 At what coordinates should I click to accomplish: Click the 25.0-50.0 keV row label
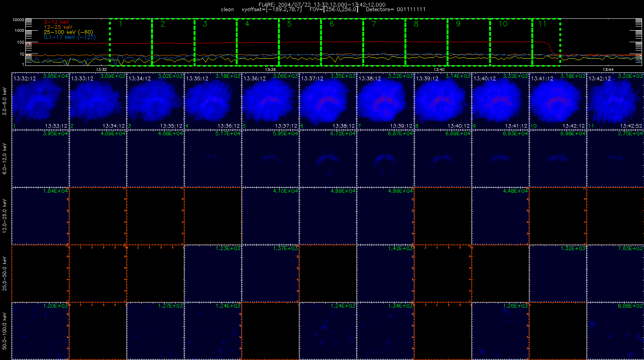point(5,273)
